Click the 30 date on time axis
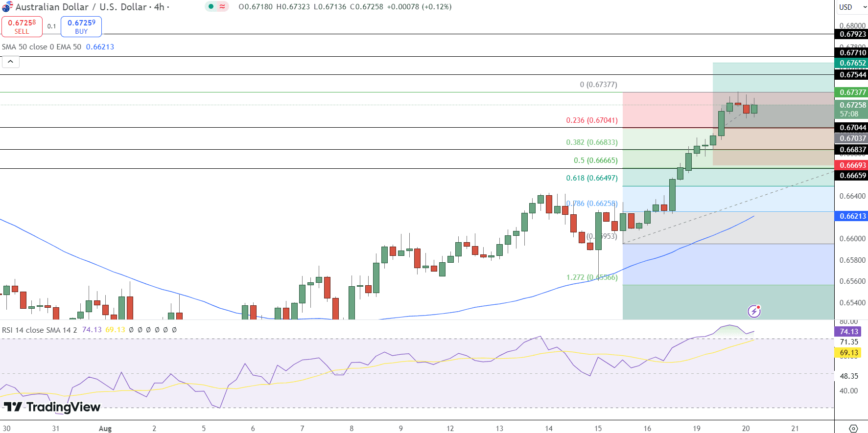The image size is (868, 433). [6, 429]
